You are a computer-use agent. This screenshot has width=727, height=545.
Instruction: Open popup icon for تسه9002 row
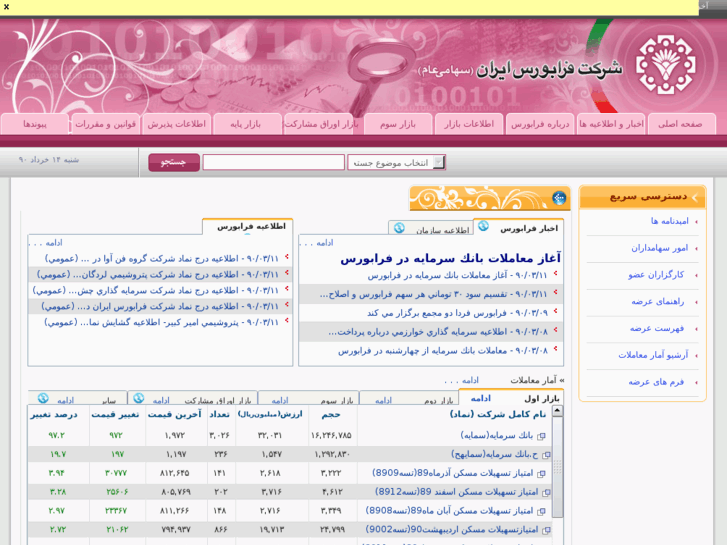tap(546, 530)
